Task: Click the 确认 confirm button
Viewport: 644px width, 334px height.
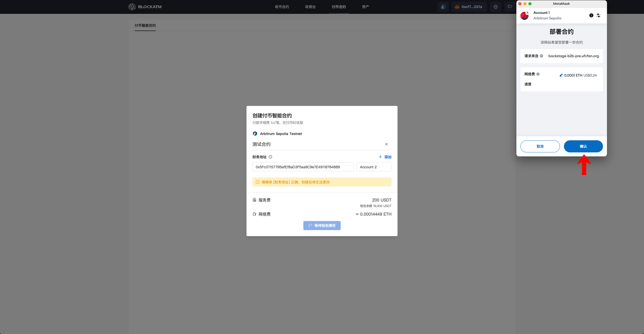Action: pyautogui.click(x=583, y=146)
